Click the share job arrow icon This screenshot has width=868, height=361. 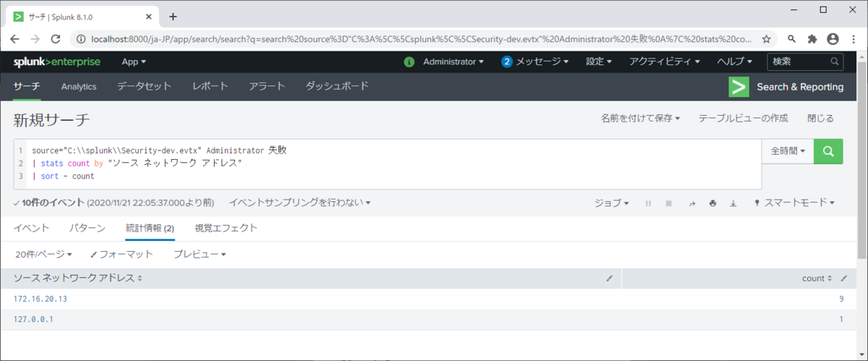coord(692,203)
